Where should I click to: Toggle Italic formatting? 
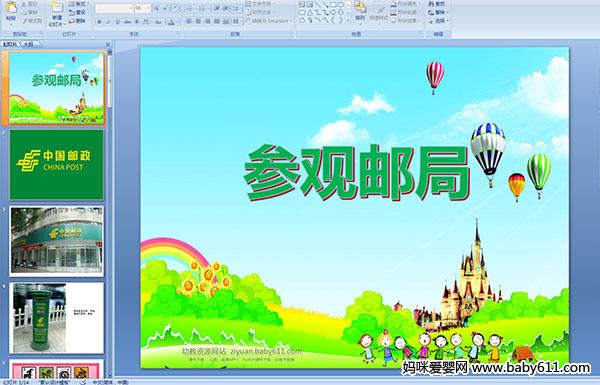click(108, 22)
